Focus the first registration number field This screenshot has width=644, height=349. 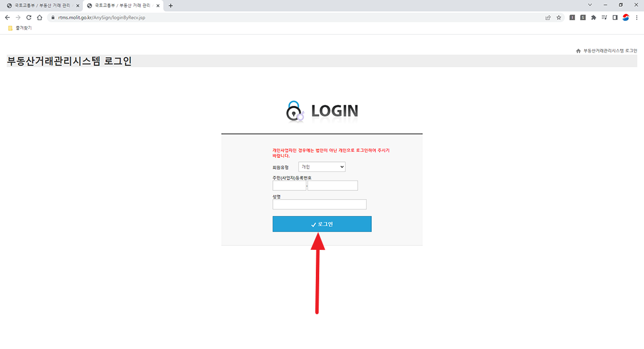(289, 185)
